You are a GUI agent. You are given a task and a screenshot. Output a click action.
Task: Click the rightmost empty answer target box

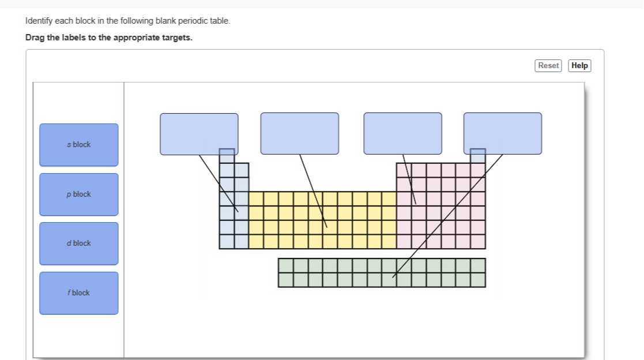(x=502, y=133)
